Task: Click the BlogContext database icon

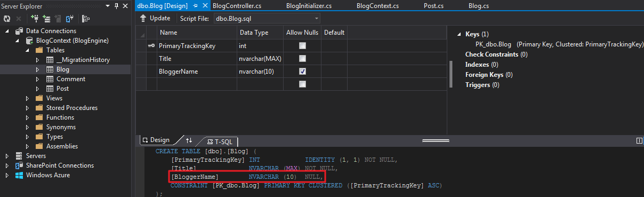Action: [x=29, y=41]
